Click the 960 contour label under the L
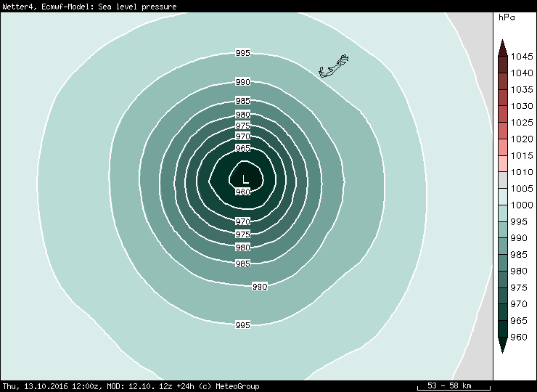 point(243,192)
